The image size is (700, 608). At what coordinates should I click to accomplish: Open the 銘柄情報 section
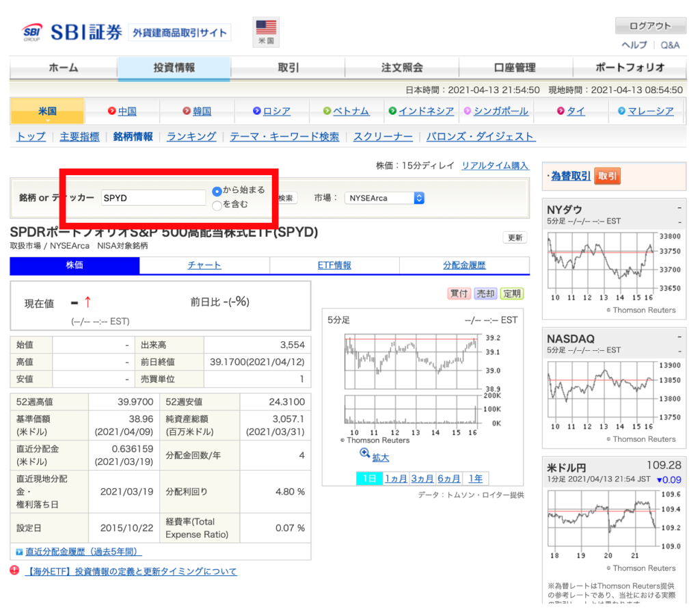pos(133,137)
